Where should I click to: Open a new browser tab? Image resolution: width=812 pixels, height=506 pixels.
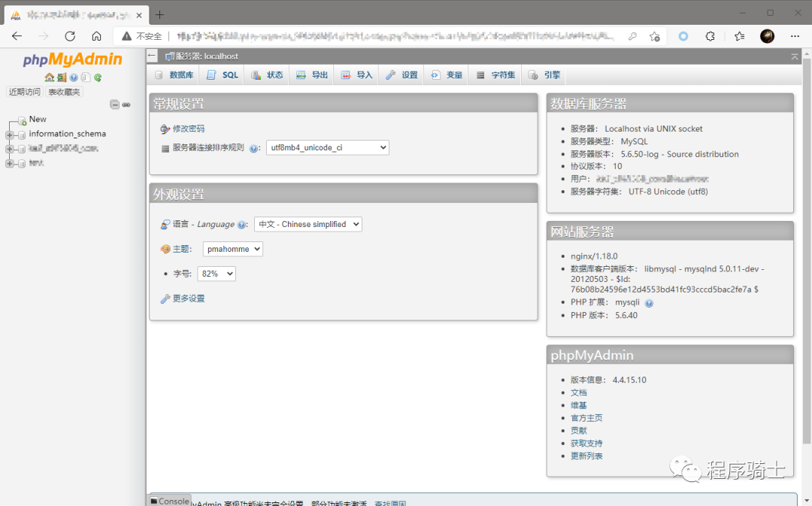tap(159, 14)
